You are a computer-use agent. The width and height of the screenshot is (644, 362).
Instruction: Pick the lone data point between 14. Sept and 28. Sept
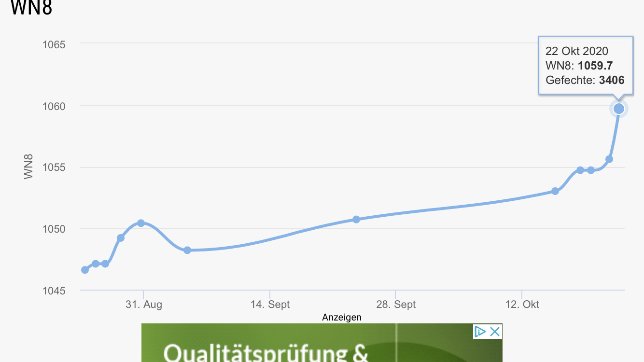tap(356, 219)
